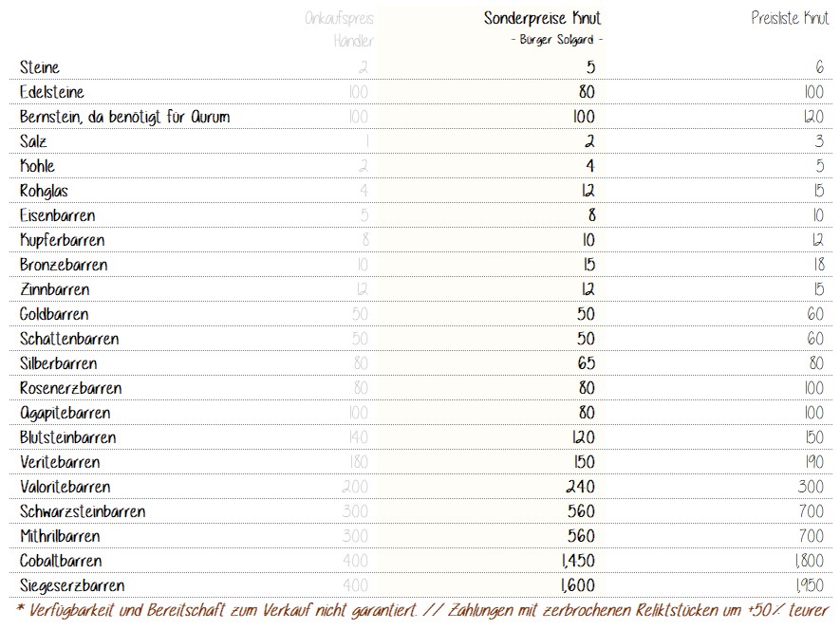This screenshot has height=630, width=840.
Task: Select the "Salz" row label
Action: pyautogui.click(x=33, y=141)
